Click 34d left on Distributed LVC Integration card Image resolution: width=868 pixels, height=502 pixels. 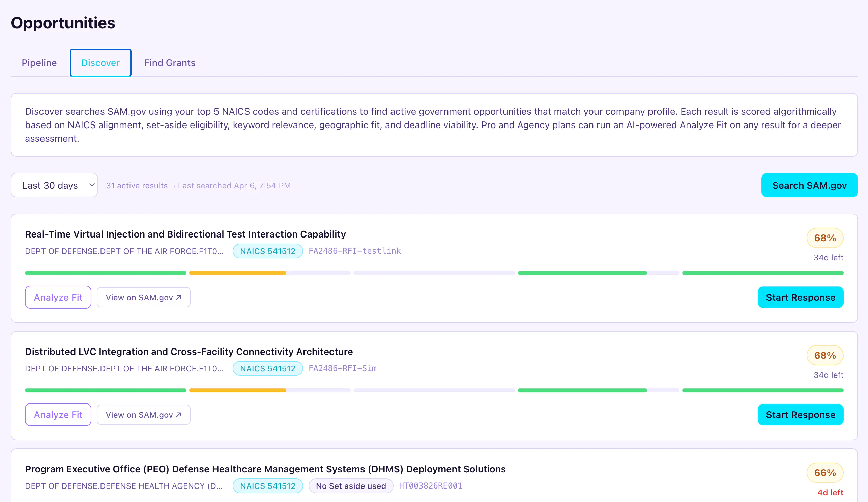tap(829, 375)
